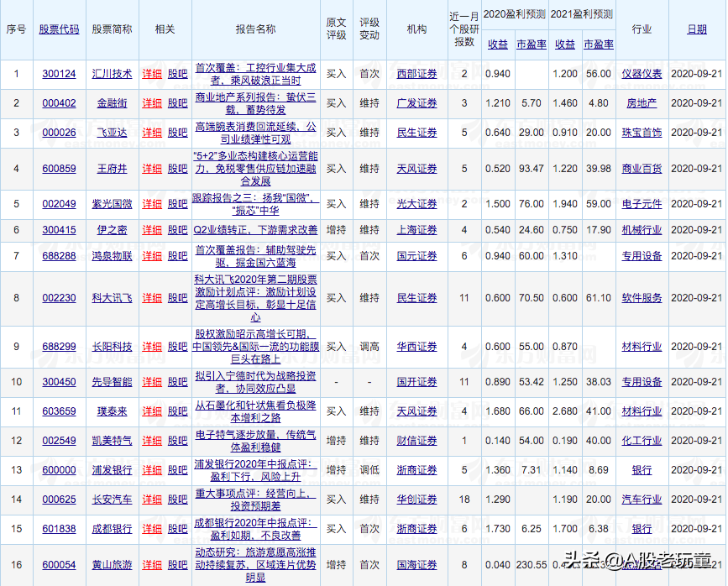The image size is (728, 586).
Task: Open stock name 黄山旅游
Action: [112, 565]
